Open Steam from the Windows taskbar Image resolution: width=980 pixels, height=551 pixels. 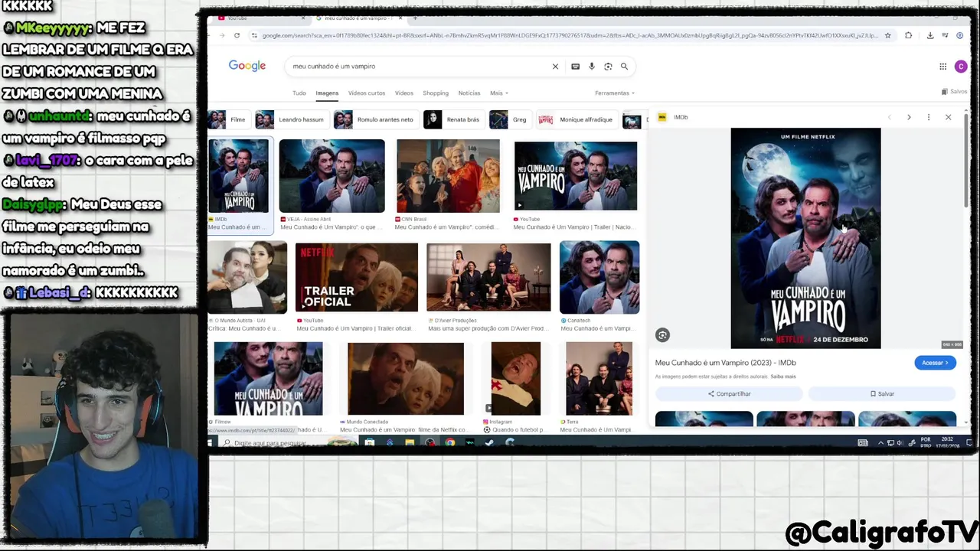(489, 442)
